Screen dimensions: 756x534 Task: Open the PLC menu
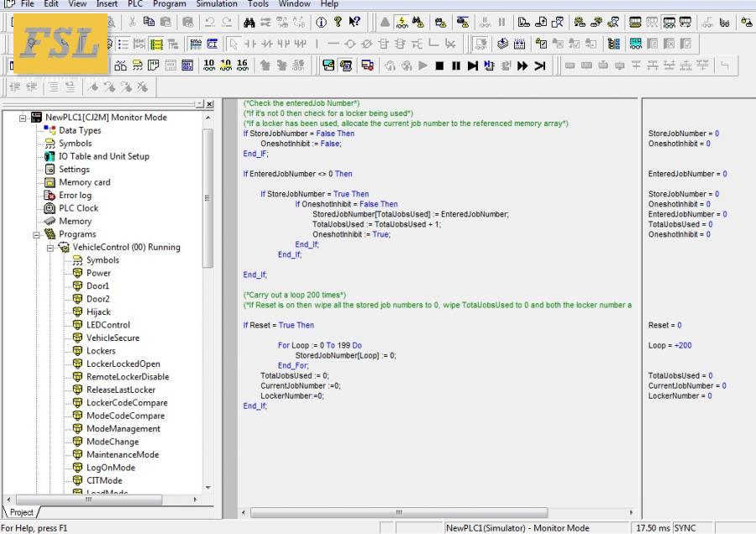pos(135,4)
